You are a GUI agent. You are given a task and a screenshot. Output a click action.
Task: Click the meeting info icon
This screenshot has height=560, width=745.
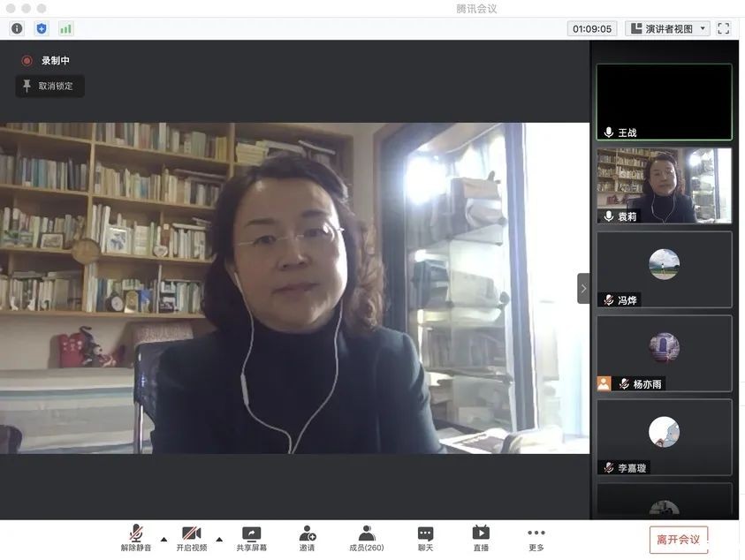point(16,28)
